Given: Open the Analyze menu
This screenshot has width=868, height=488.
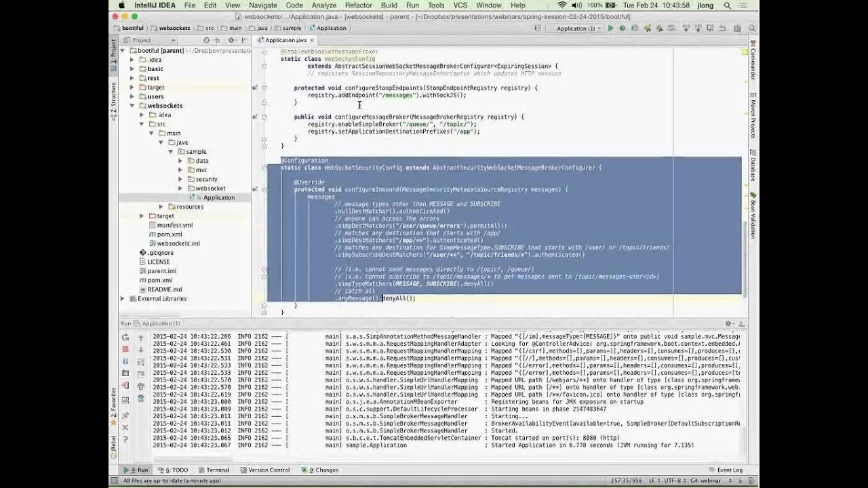Looking at the screenshot, I should click(x=324, y=5).
